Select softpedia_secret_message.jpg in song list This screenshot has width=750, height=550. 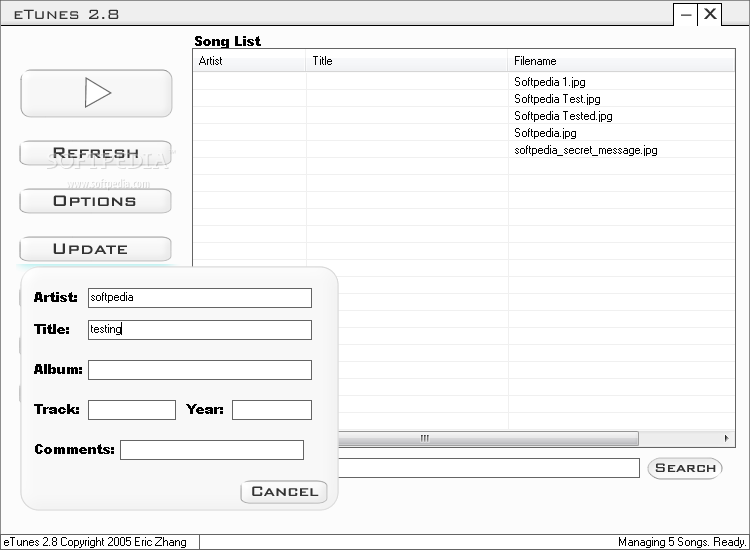464,150
